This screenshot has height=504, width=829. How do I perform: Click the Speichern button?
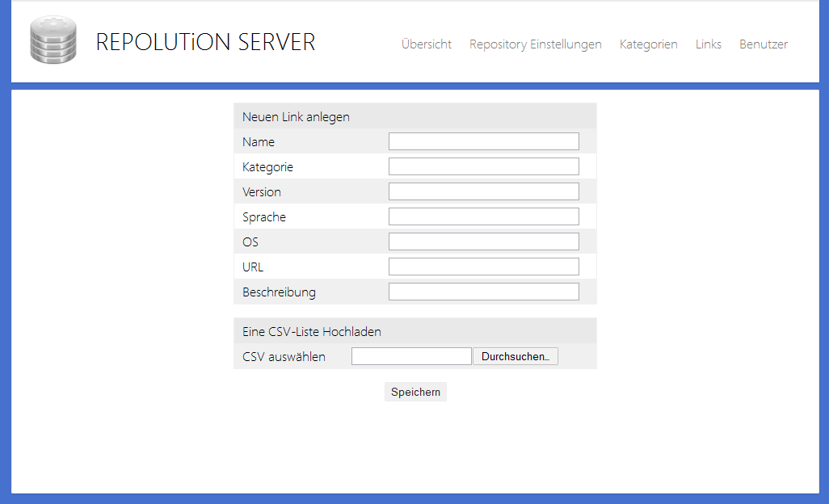click(414, 392)
